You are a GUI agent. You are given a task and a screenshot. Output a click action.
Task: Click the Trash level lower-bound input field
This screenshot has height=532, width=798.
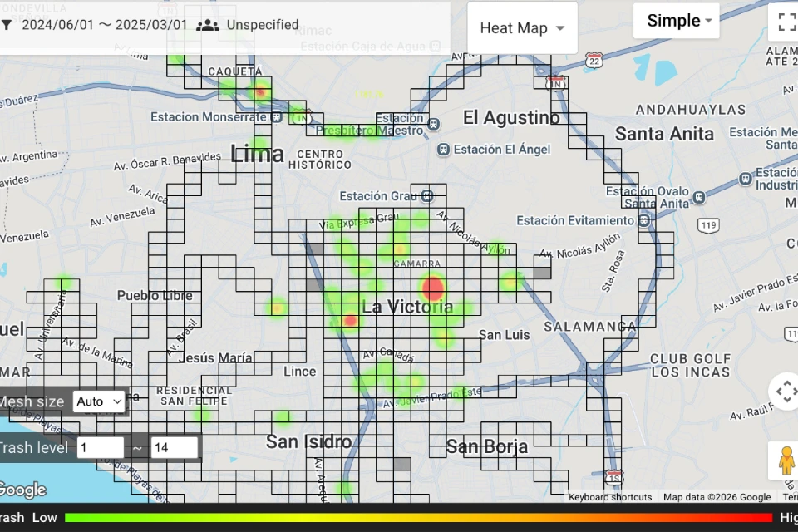(100, 447)
